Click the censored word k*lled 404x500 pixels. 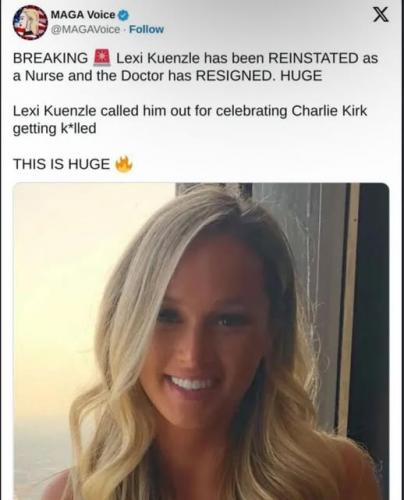[x=78, y=129]
